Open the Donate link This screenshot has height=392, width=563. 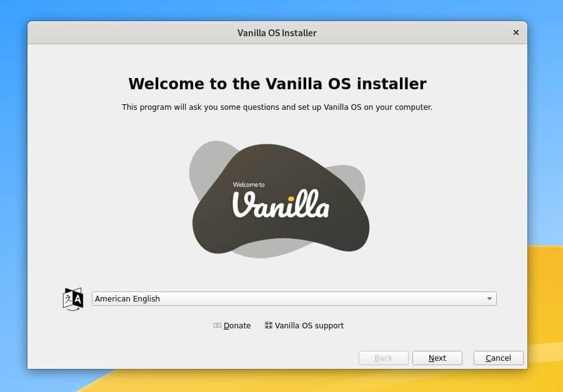[237, 326]
